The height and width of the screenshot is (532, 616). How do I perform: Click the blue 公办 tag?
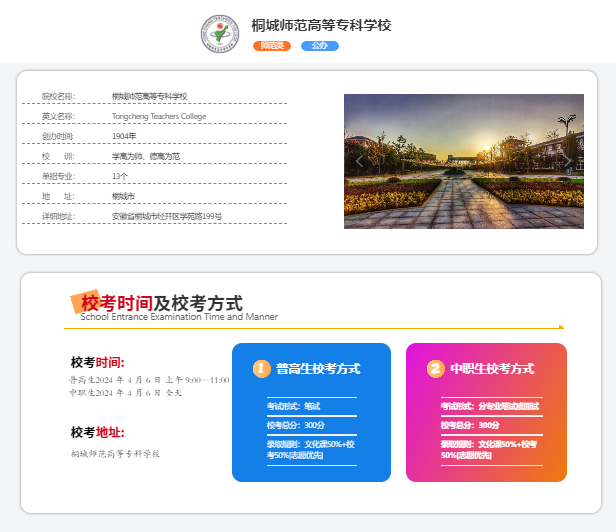click(320, 46)
